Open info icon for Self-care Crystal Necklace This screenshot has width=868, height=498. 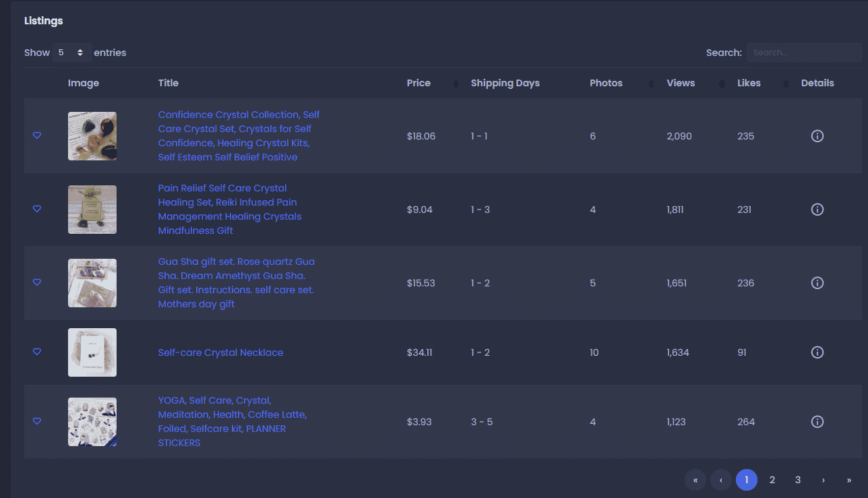click(817, 352)
